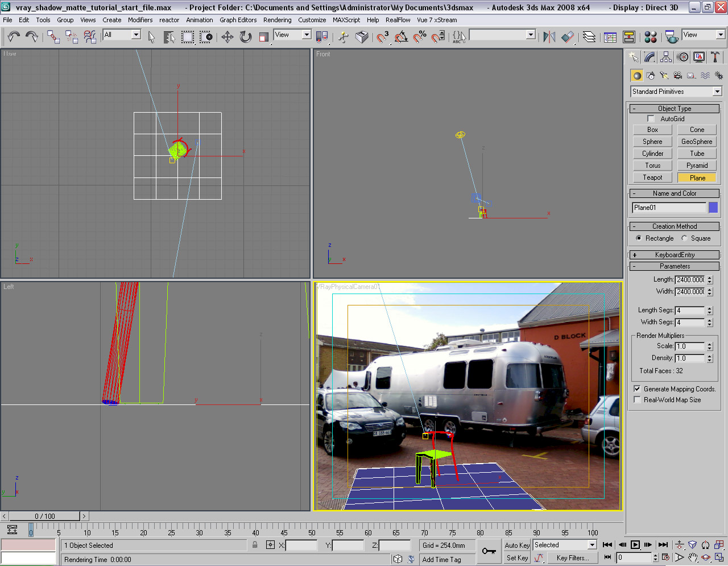The height and width of the screenshot is (566, 728).
Task: Click the Plane01 object name field
Action: (669, 208)
